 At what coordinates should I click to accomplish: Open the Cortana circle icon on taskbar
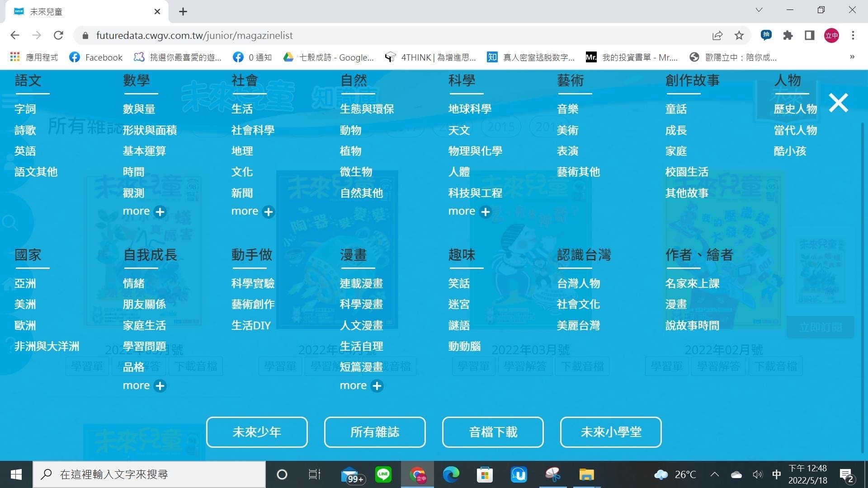[x=282, y=474]
